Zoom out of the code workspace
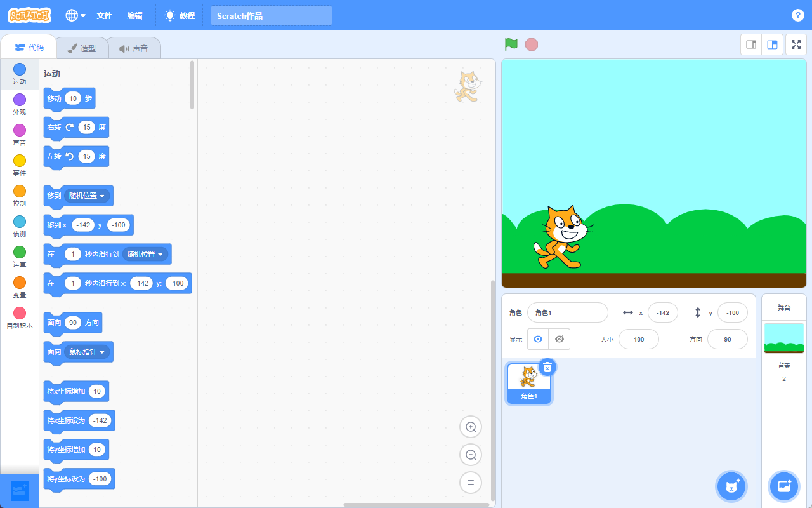This screenshot has width=812, height=508. (x=471, y=455)
